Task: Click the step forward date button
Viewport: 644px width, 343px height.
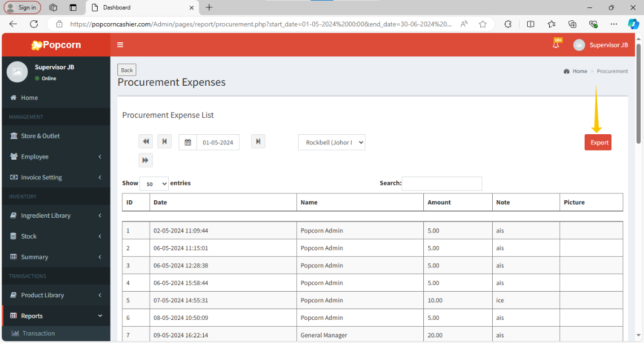Action: pyautogui.click(x=258, y=142)
